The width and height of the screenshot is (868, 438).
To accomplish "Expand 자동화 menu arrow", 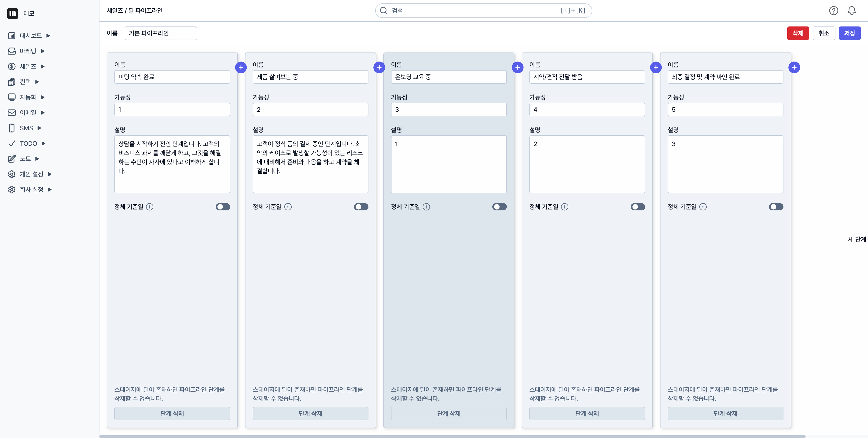I will [43, 98].
